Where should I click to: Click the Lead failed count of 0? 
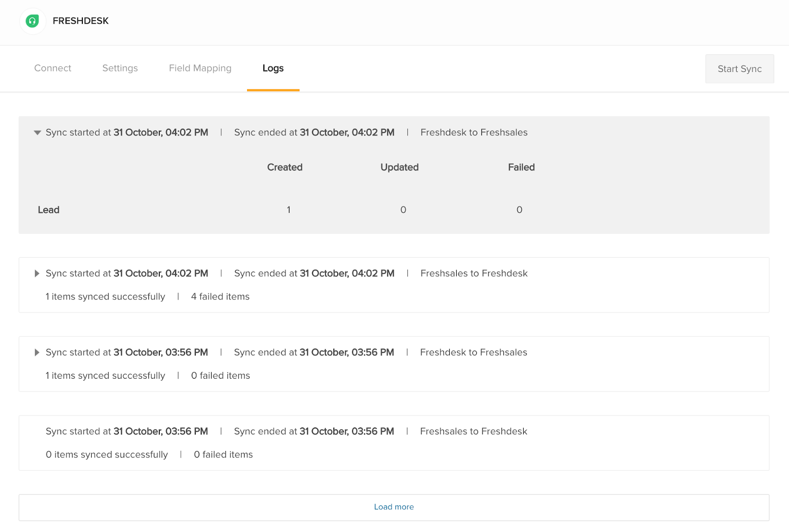pyautogui.click(x=519, y=210)
